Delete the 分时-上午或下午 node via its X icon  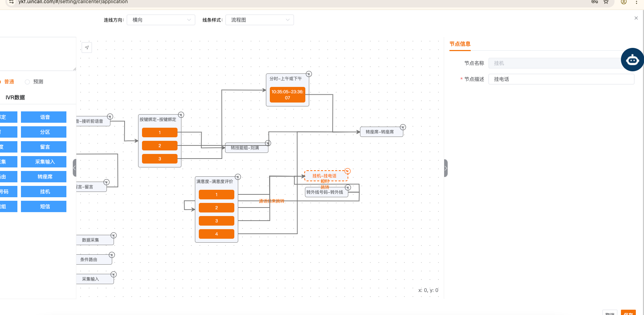309,74
